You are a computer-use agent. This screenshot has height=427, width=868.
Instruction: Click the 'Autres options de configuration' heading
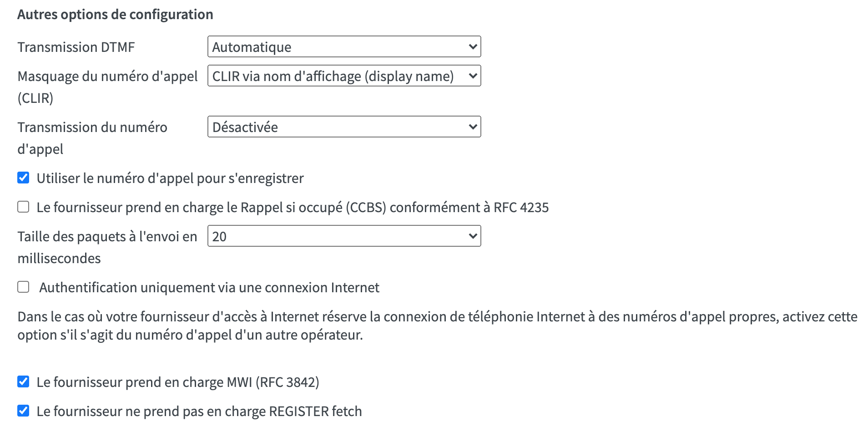point(115,15)
